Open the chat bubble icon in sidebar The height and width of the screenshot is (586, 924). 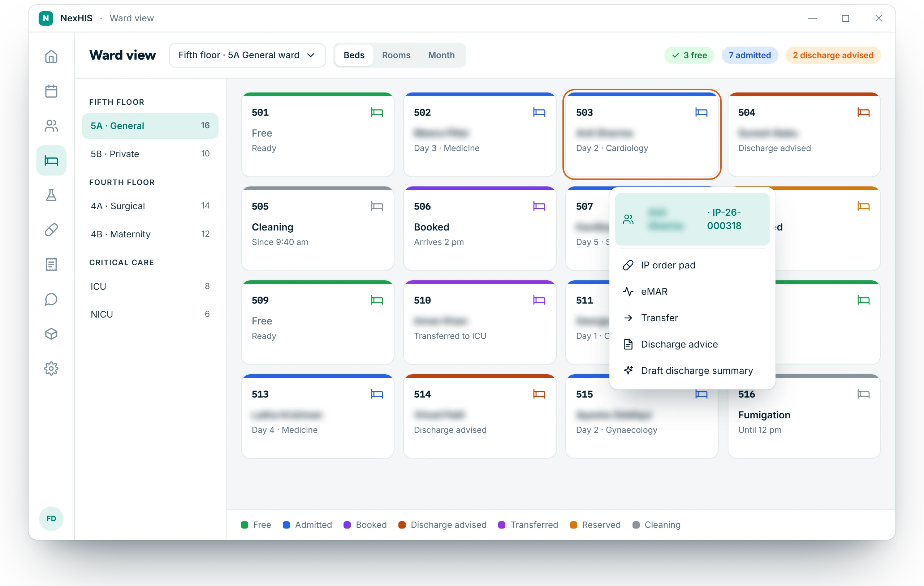[51, 299]
